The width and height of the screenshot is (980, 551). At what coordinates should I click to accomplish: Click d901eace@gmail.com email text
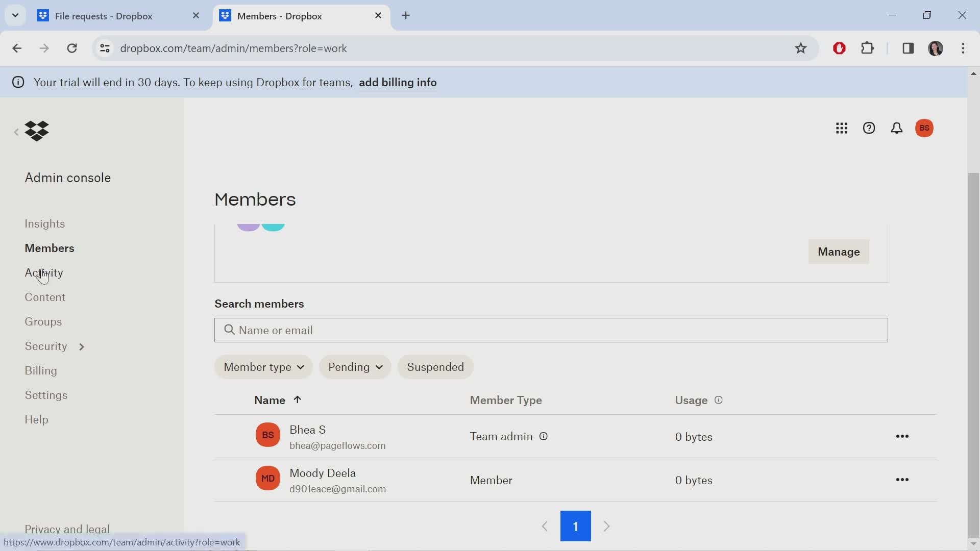pos(337,489)
